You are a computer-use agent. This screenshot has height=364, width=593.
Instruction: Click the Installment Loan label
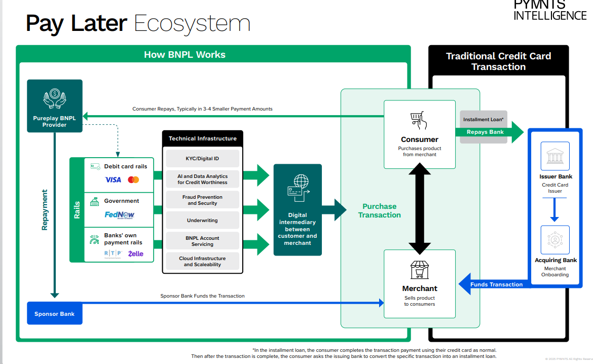(483, 119)
